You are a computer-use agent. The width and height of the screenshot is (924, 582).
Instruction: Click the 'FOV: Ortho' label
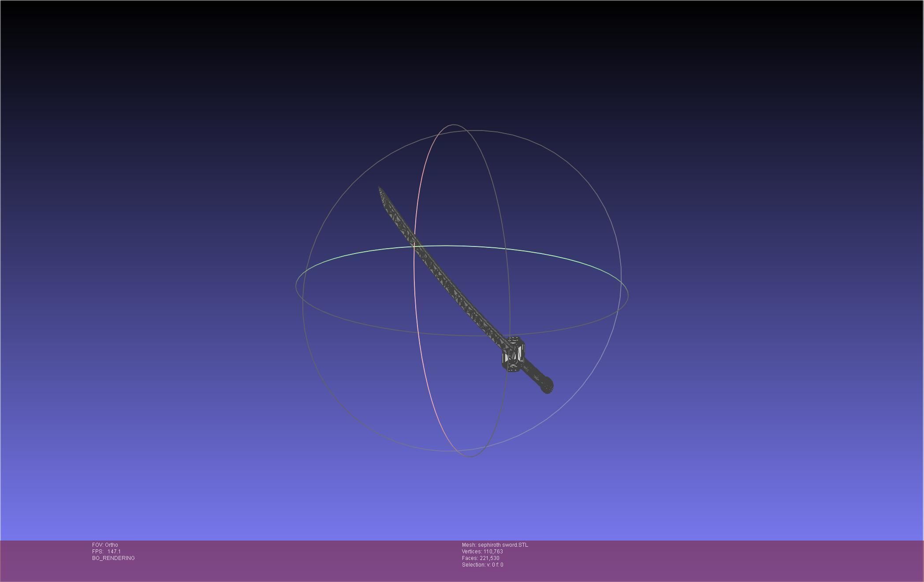click(105, 545)
